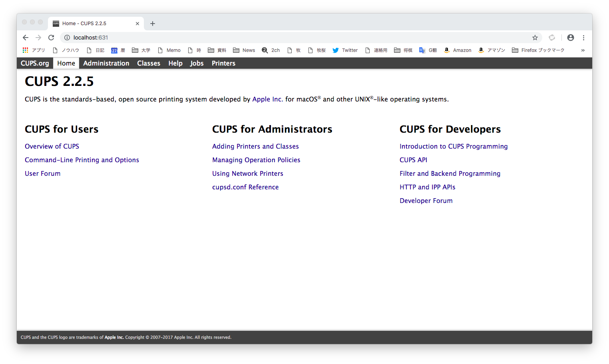Open the Amazon bookmark
The height and width of the screenshot is (364, 609).
click(x=458, y=50)
